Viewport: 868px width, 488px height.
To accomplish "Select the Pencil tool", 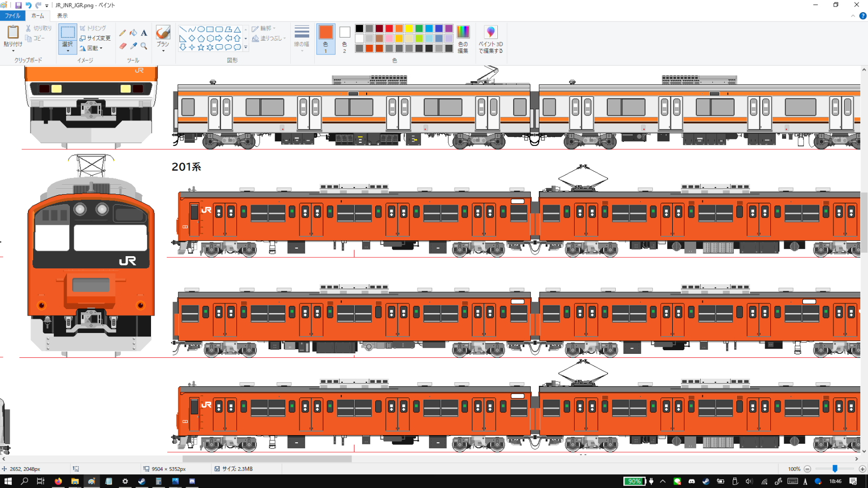I will pos(123,33).
